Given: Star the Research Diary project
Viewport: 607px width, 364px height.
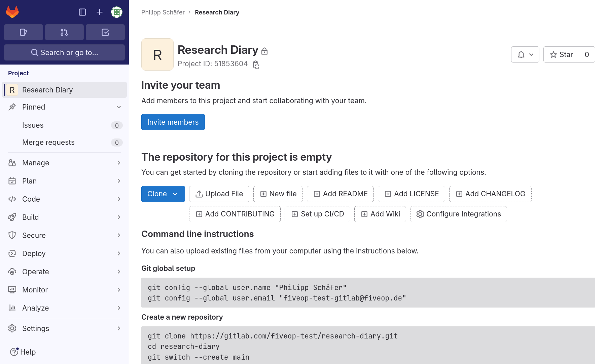Looking at the screenshot, I should pos(561,54).
